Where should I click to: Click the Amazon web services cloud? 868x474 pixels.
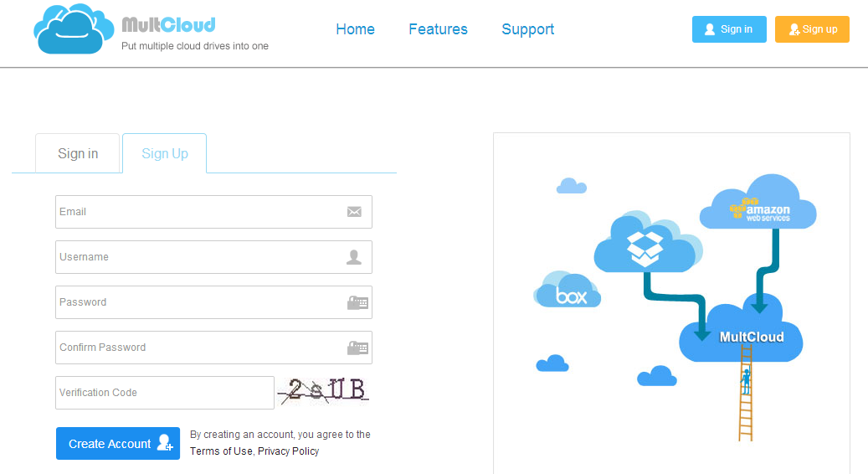coord(758,202)
